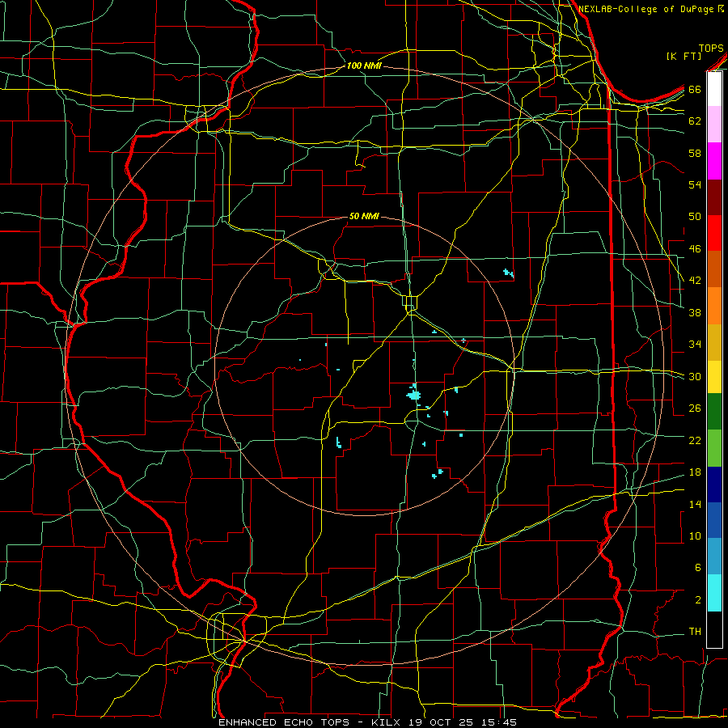Click the legend value 26
The height and width of the screenshot is (728, 728).
point(695,408)
